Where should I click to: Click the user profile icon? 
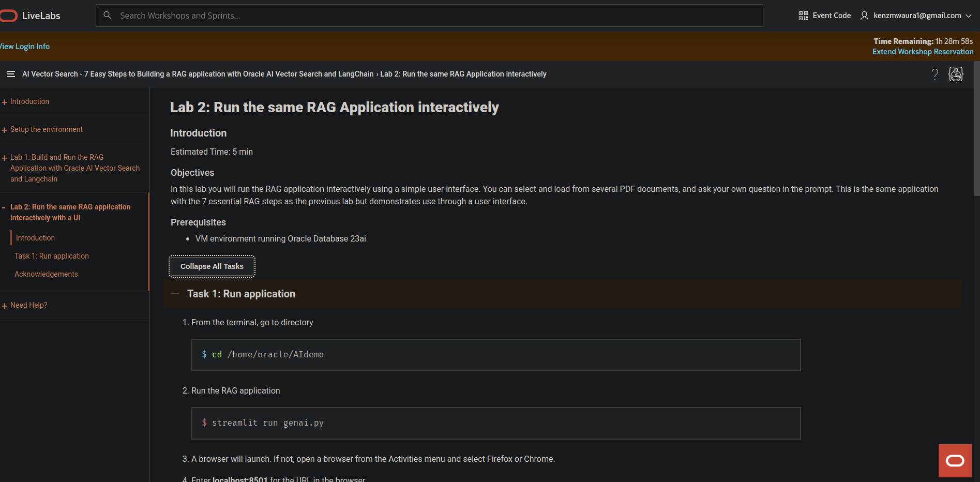click(864, 16)
